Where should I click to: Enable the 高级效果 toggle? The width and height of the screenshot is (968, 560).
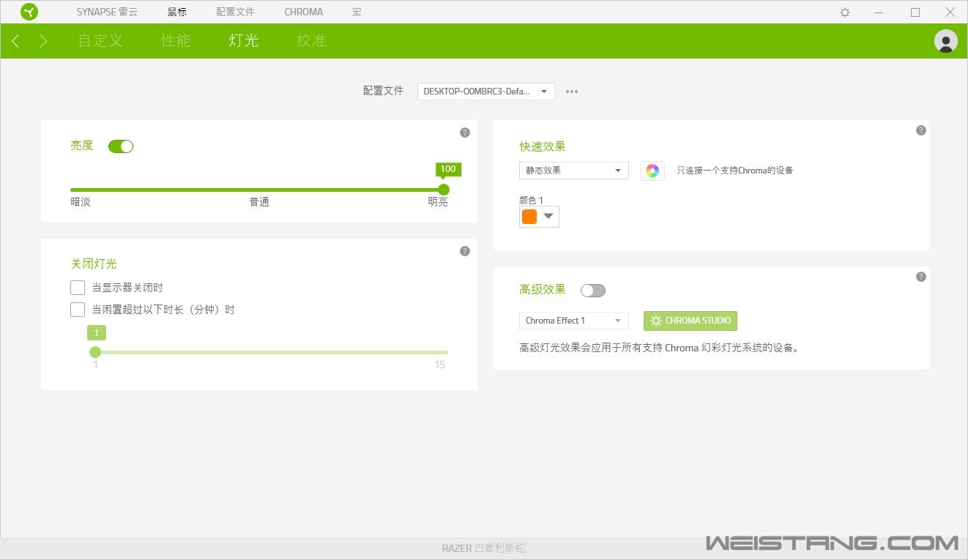pos(593,291)
